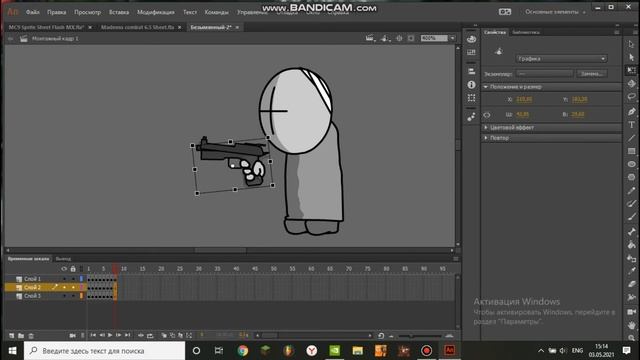The image size is (640, 360).
Task: Play the timeline animation
Action: click(110, 335)
